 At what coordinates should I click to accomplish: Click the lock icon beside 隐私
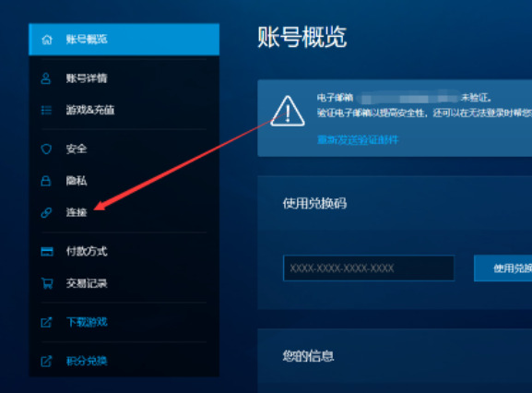(x=46, y=181)
